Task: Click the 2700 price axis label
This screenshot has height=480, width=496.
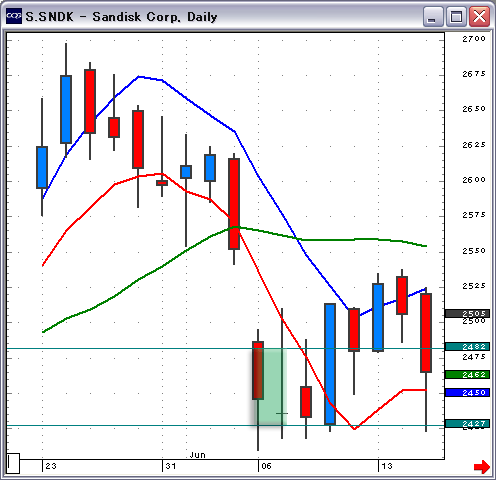Action: pyautogui.click(x=474, y=39)
